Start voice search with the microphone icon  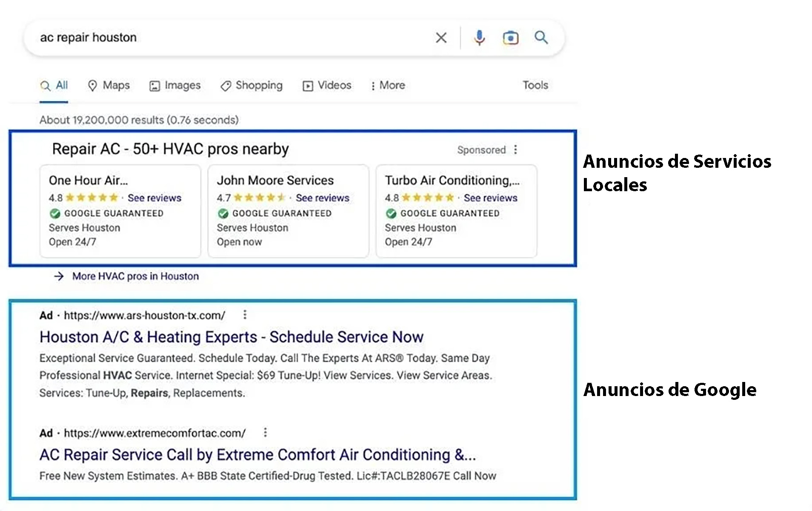click(x=479, y=38)
